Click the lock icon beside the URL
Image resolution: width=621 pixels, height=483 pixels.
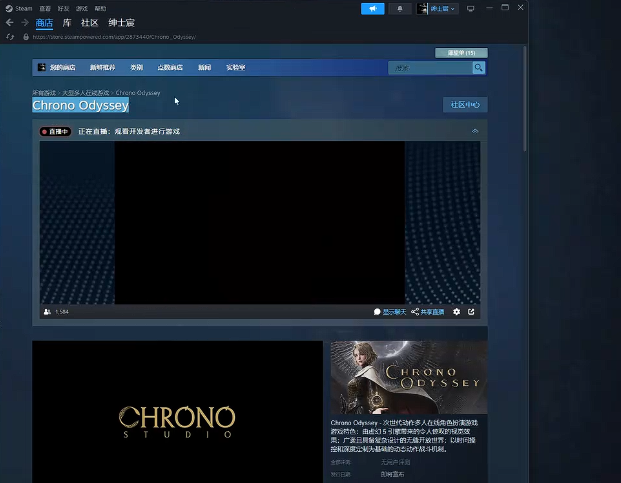pyautogui.click(x=26, y=37)
